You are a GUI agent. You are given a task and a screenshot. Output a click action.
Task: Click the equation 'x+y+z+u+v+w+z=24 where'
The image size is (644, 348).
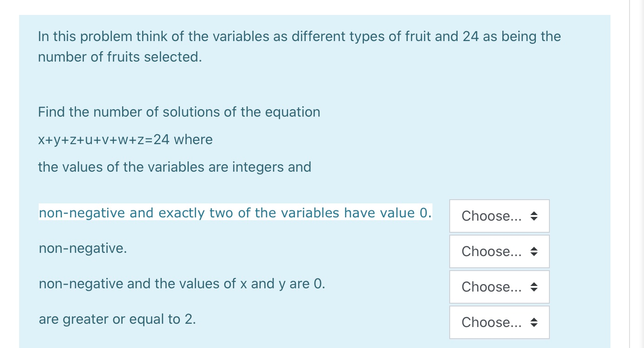click(125, 139)
